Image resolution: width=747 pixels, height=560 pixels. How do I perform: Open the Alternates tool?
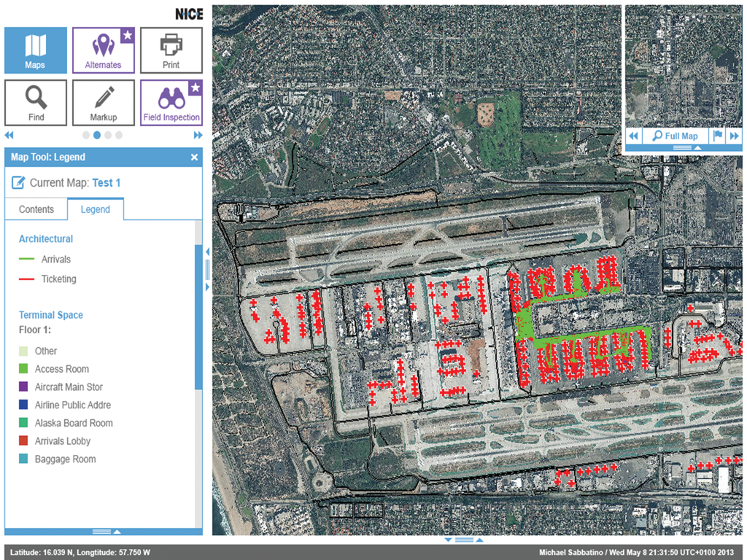(x=103, y=50)
